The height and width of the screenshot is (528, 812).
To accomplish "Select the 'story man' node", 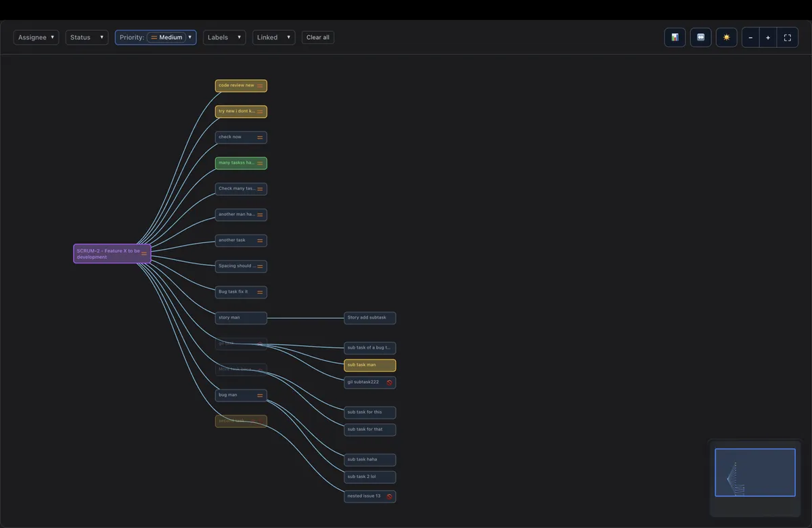I will pos(241,318).
